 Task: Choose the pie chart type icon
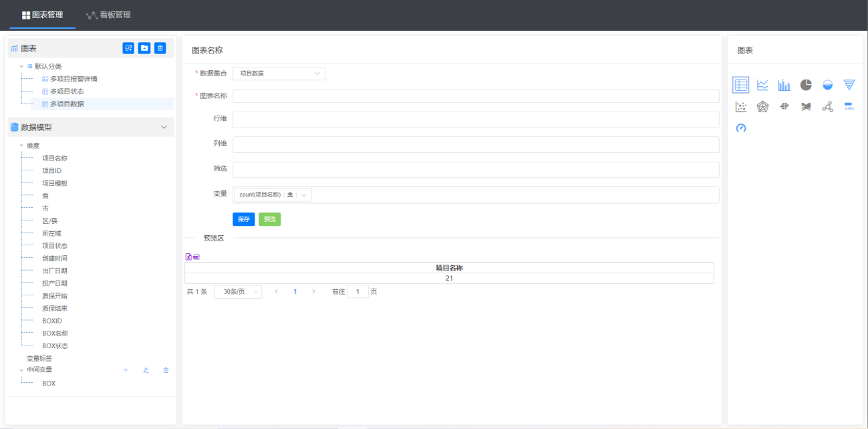806,85
